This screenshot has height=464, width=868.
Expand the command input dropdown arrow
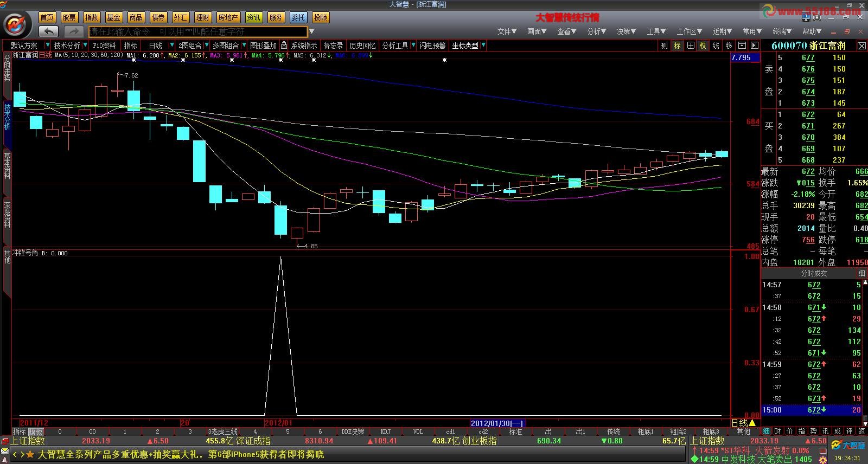311,31
